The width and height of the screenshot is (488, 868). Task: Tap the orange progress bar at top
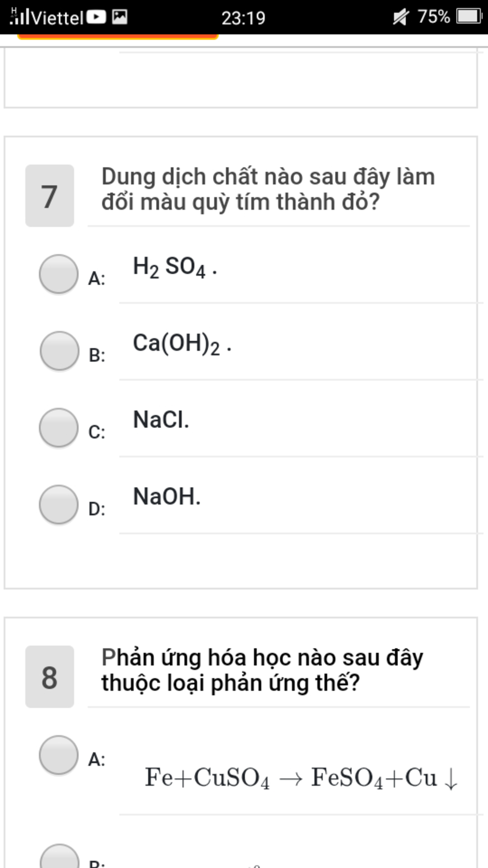(118, 36)
